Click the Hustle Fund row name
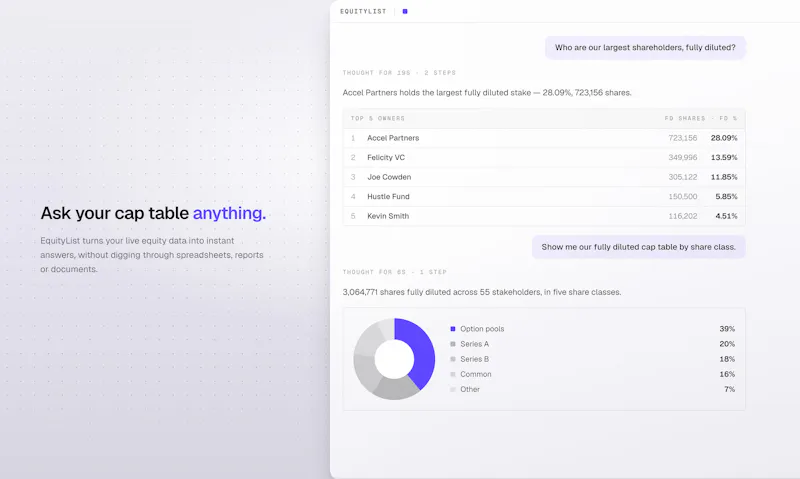 coord(388,196)
